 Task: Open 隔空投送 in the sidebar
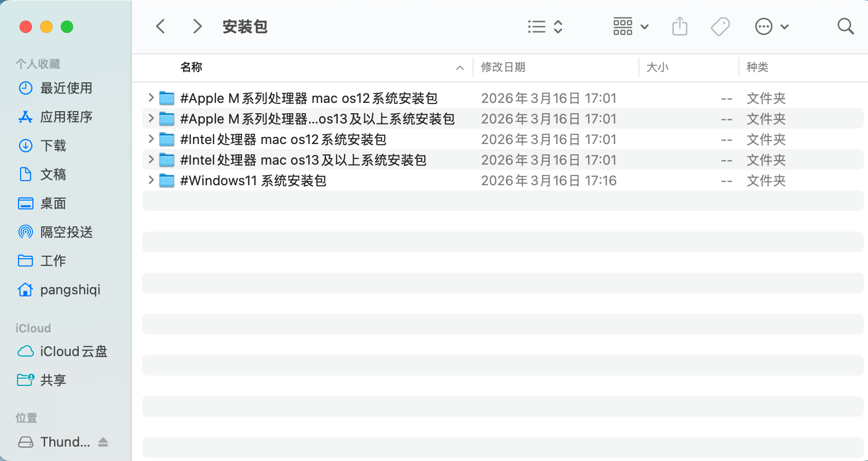tap(66, 232)
